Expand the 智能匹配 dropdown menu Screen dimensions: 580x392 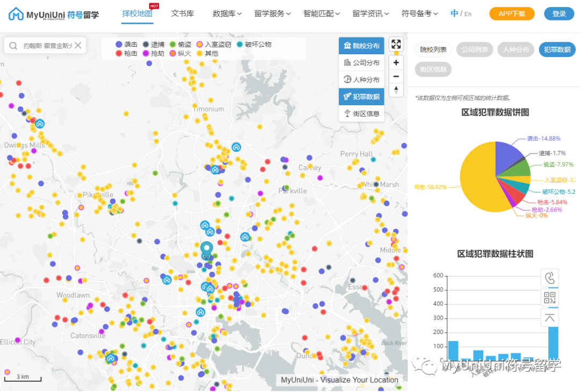(321, 13)
